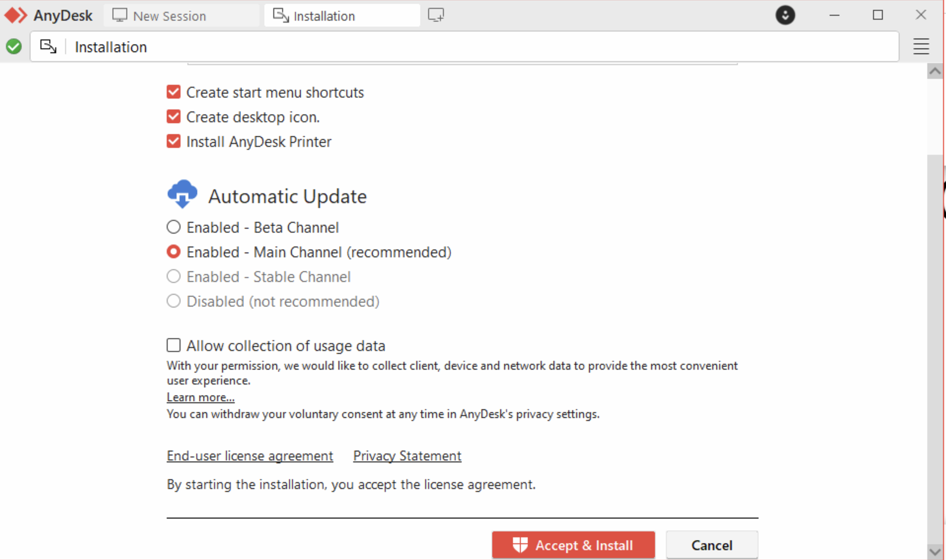Click the scrollbar down arrow
This screenshot has width=946, height=560.
click(x=935, y=552)
